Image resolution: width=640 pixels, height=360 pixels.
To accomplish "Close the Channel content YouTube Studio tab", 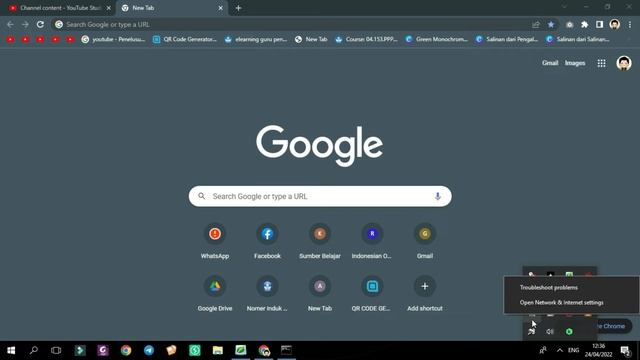I will coord(109,8).
